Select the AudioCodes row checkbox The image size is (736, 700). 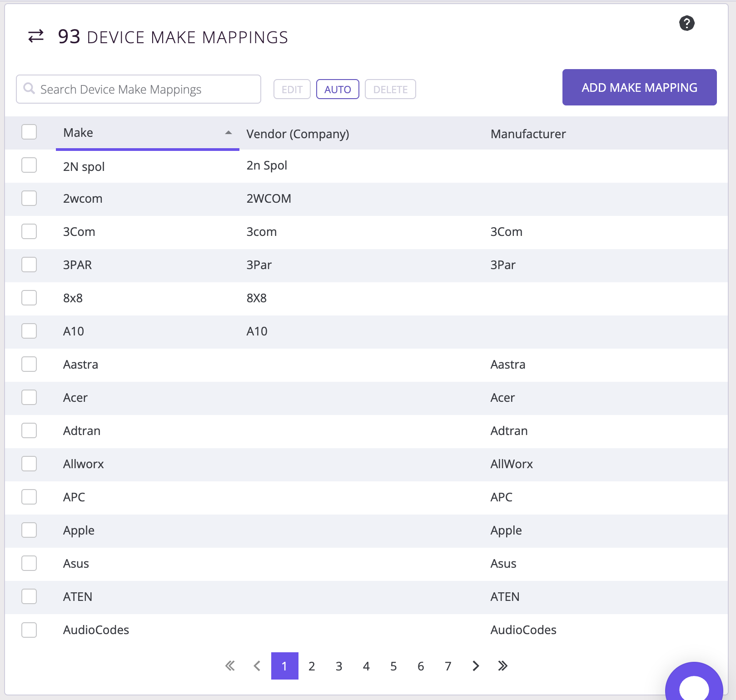click(29, 630)
